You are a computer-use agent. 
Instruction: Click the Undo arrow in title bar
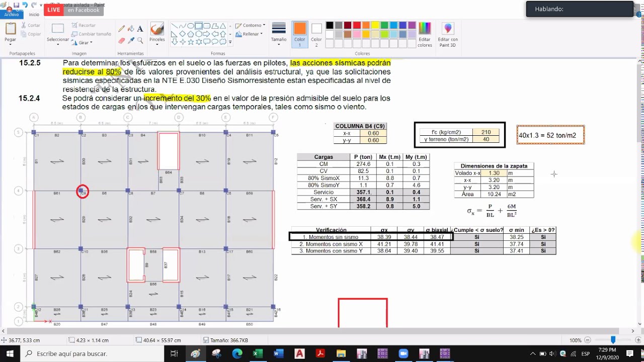26,5
